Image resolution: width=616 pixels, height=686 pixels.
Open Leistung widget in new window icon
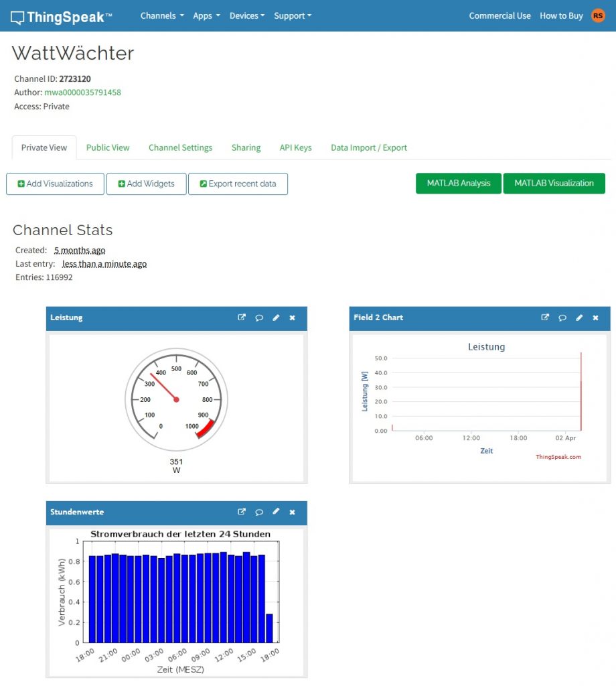pos(242,318)
